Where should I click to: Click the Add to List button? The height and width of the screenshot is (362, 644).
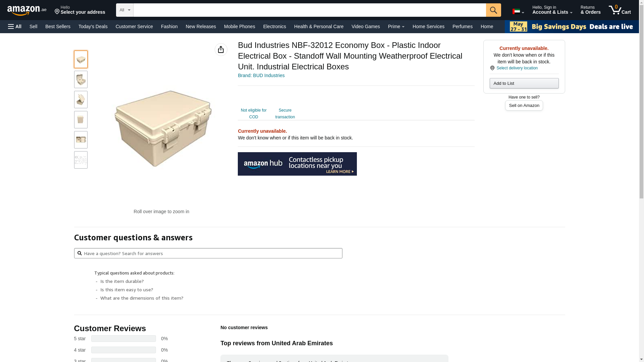pyautogui.click(x=524, y=83)
